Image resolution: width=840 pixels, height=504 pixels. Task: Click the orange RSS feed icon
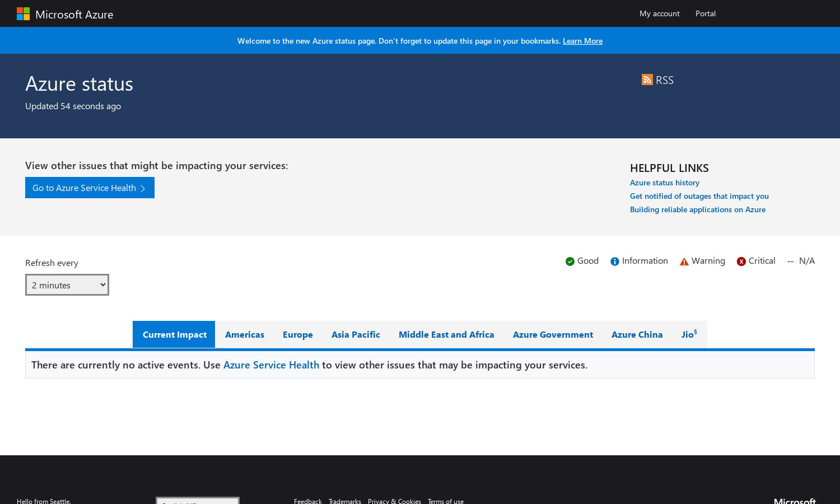[x=647, y=80]
